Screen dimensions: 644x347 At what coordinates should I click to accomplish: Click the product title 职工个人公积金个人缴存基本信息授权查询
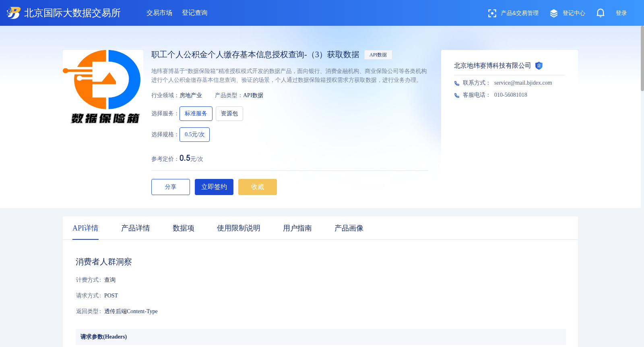[x=255, y=55]
